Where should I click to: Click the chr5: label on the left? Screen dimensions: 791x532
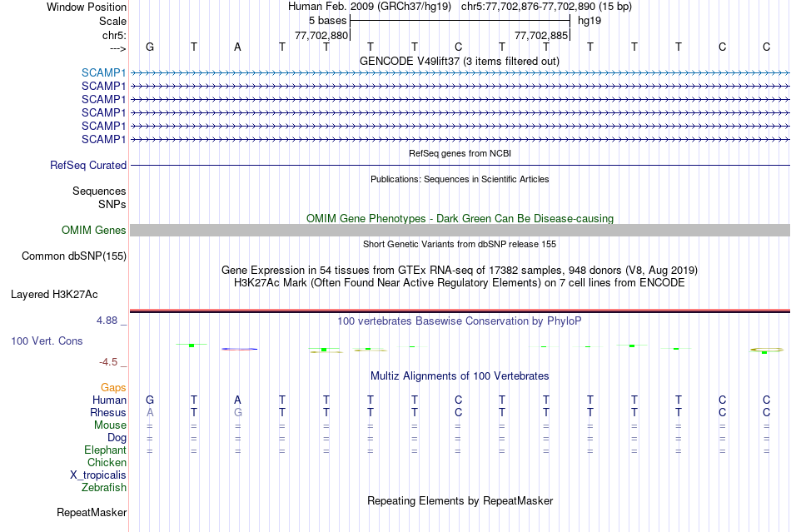(x=114, y=35)
